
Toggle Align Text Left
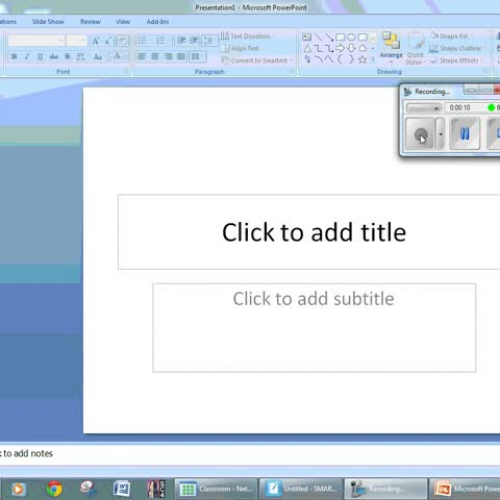click(x=142, y=56)
